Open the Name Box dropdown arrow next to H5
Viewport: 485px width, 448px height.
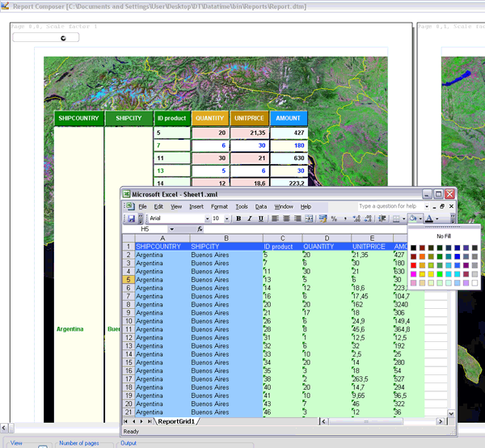click(x=171, y=230)
